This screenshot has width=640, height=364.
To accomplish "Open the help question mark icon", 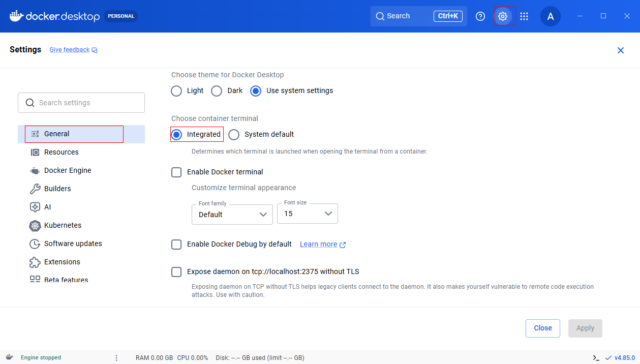I will click(x=480, y=16).
